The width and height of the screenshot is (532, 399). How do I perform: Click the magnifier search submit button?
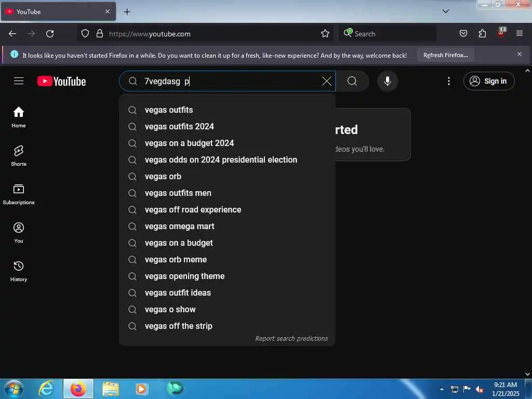coord(352,81)
